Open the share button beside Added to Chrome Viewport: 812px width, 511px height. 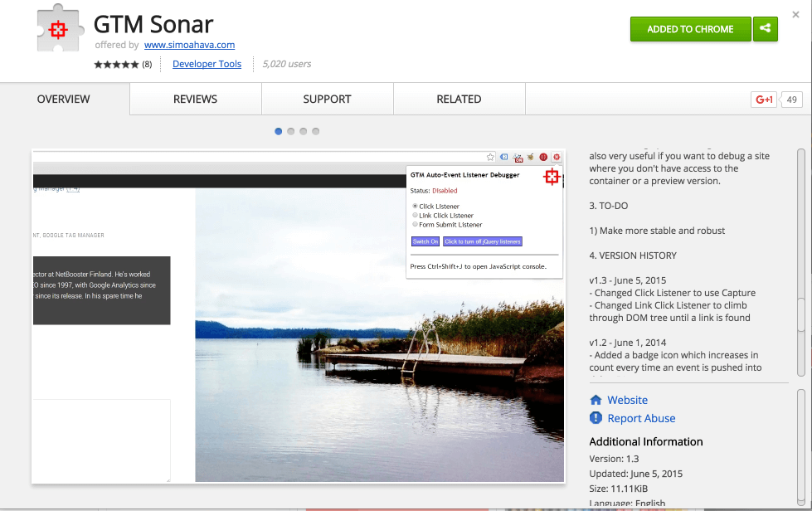[x=765, y=29]
